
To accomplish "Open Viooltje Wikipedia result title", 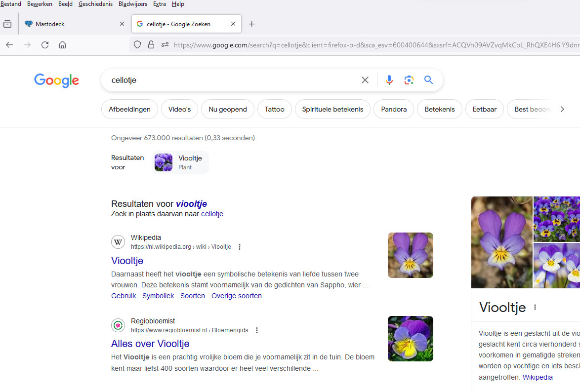I will click(127, 261).
